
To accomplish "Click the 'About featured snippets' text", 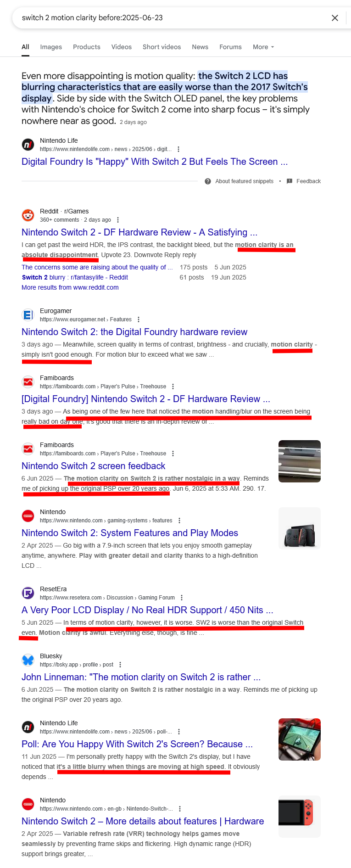I will coord(245,181).
